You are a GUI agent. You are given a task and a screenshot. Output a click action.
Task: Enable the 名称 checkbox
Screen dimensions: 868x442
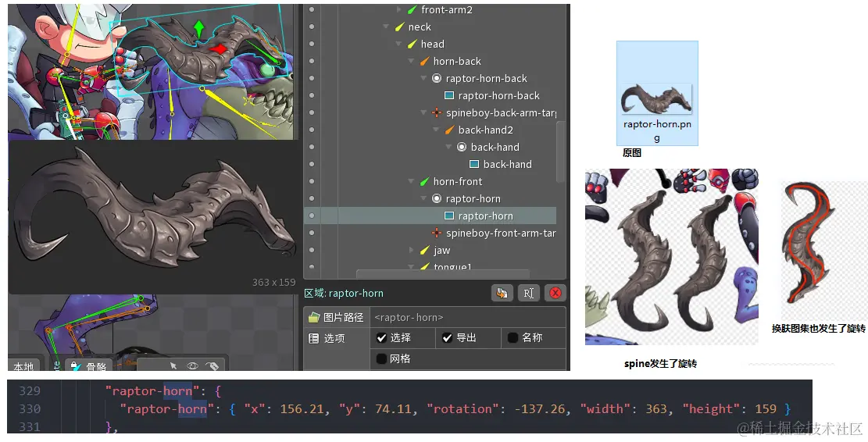pos(513,337)
